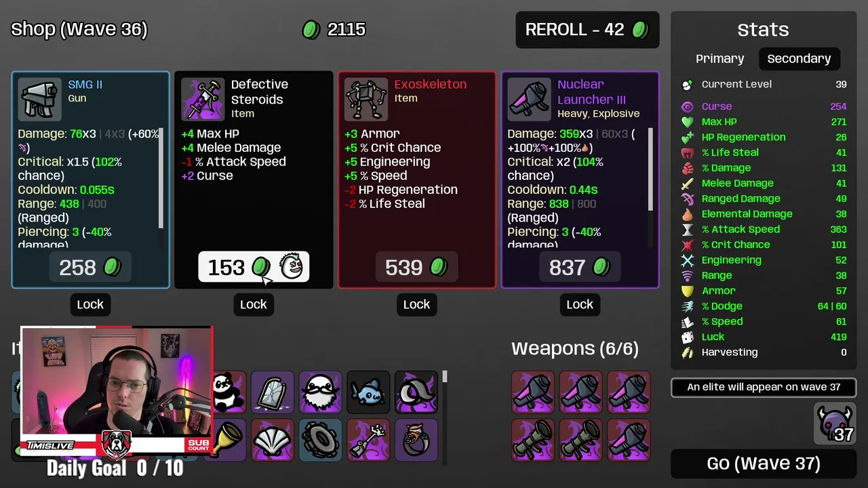Buy Defective Steroids for 153
The height and width of the screenshot is (488, 868).
(254, 267)
